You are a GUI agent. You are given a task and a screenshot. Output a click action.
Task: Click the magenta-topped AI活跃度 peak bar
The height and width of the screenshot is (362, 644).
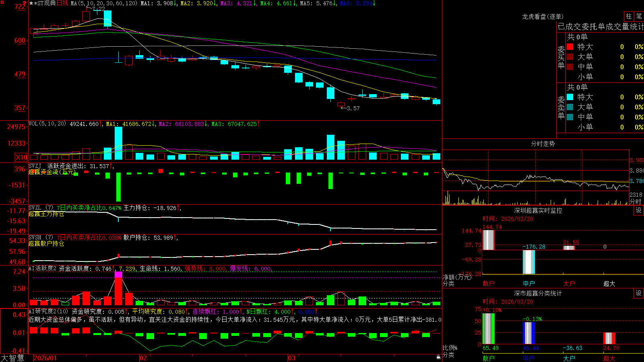[x=118, y=288]
